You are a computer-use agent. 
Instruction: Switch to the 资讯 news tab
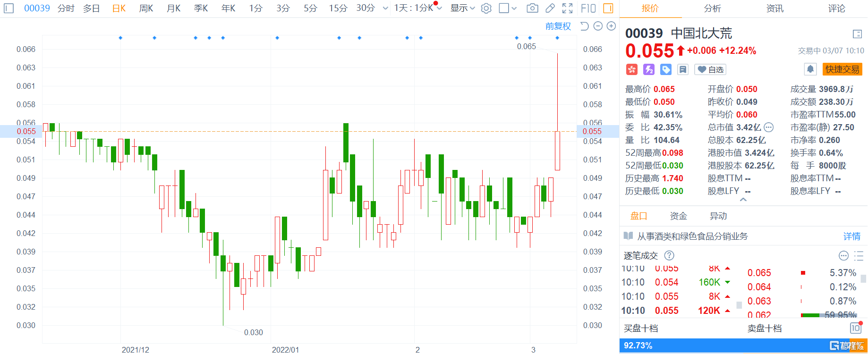coord(775,8)
